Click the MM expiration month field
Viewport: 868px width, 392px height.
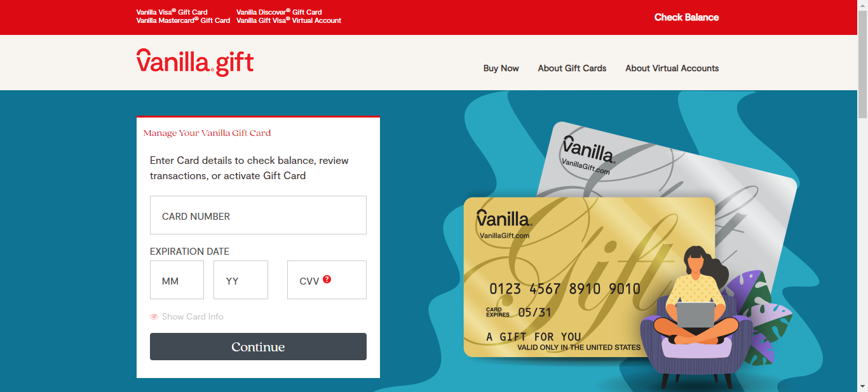pos(177,280)
